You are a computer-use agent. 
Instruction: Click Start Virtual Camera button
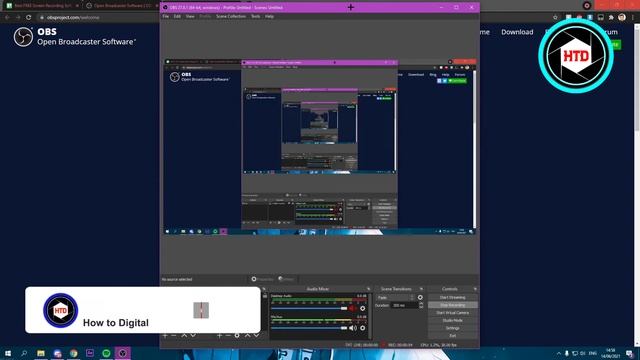pyautogui.click(x=453, y=313)
